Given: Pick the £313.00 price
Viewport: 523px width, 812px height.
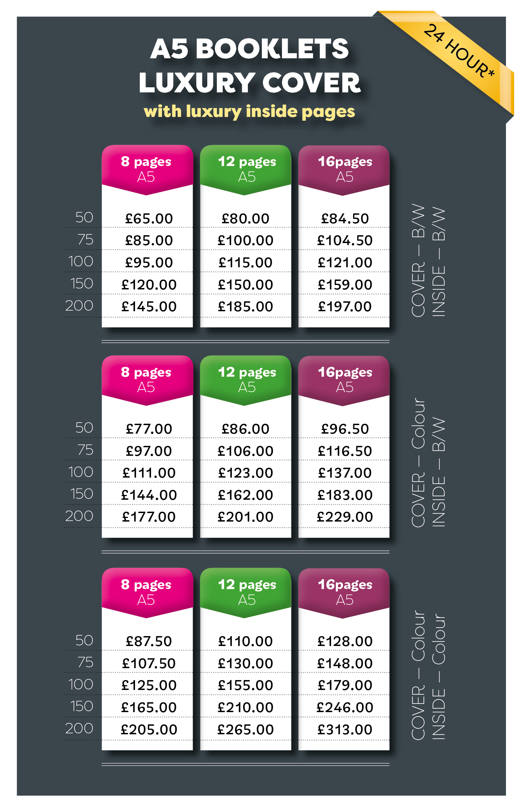Looking at the screenshot, I should tap(345, 730).
